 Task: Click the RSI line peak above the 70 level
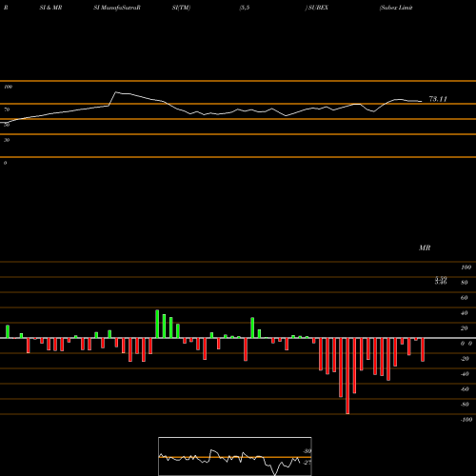point(116,92)
